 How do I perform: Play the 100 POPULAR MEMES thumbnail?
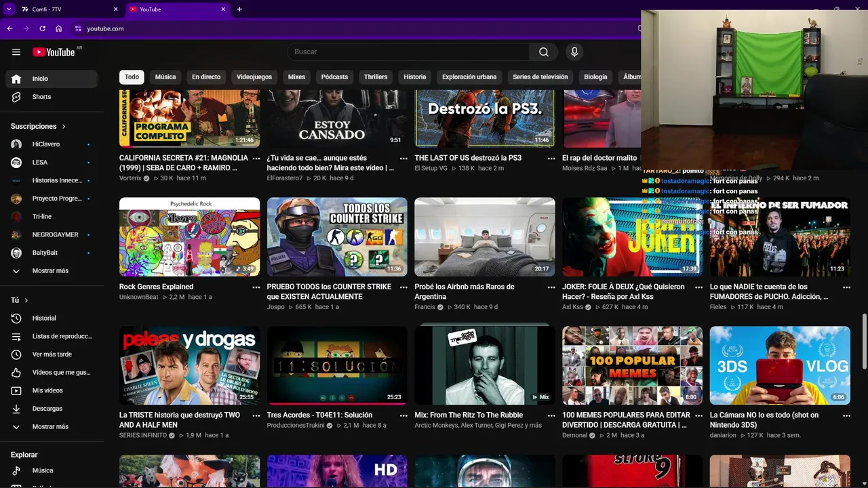(632, 365)
